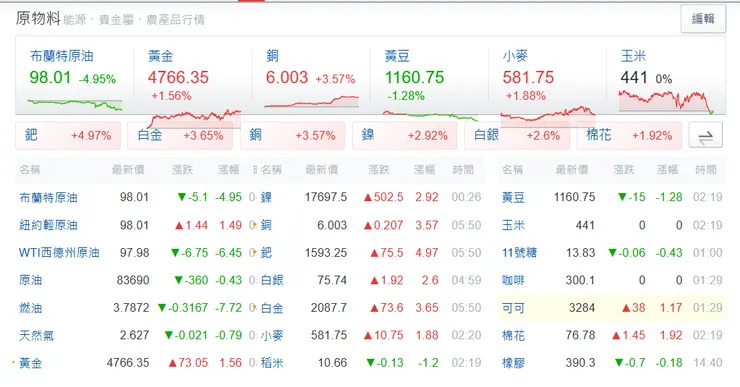
Task: Open the 玉米 summary card title
Action: pyautogui.click(x=633, y=56)
